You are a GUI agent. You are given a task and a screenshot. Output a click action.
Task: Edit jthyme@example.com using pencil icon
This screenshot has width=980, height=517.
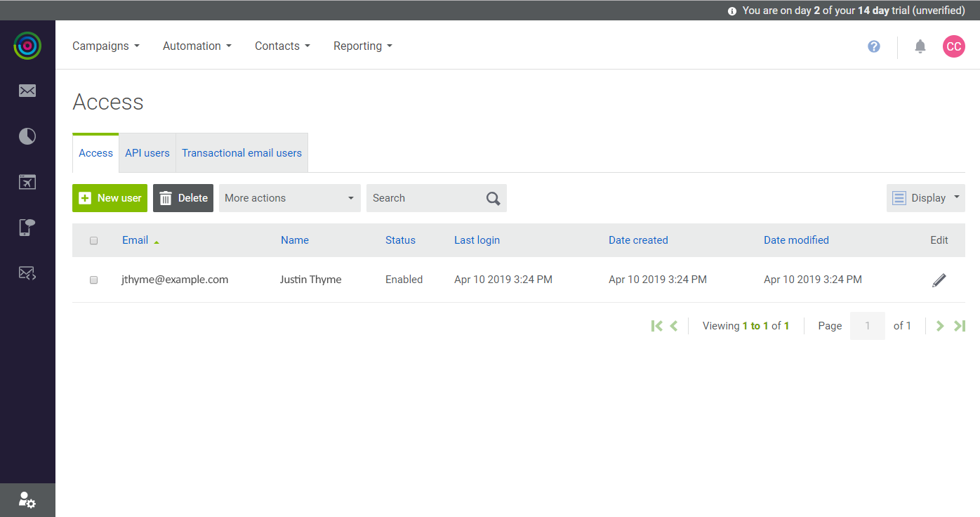point(939,280)
